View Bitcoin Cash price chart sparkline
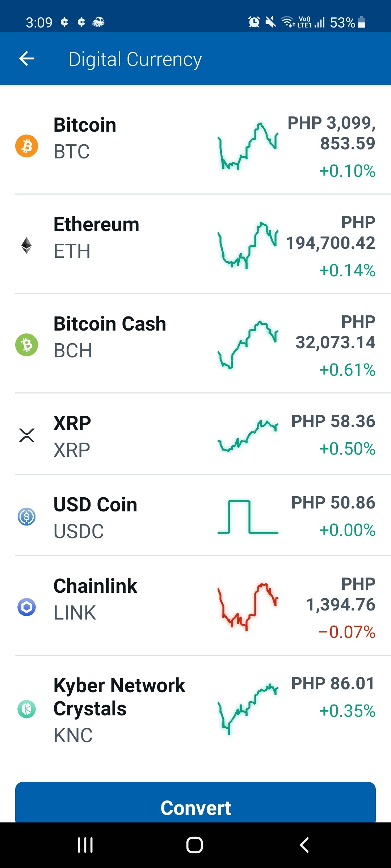The image size is (391, 868). coord(248,345)
